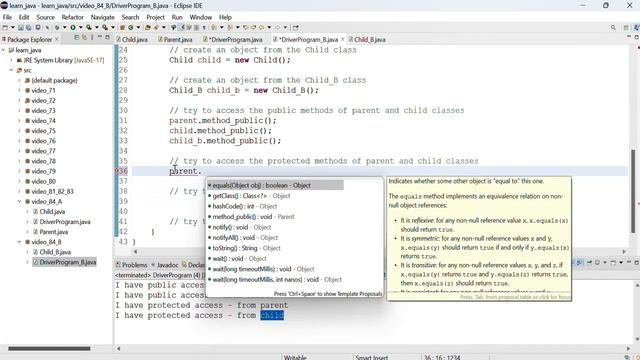Image resolution: width=640 pixels, height=360 pixels.
Task: Click the New Java Class toolbar icon
Action: tap(131, 27)
